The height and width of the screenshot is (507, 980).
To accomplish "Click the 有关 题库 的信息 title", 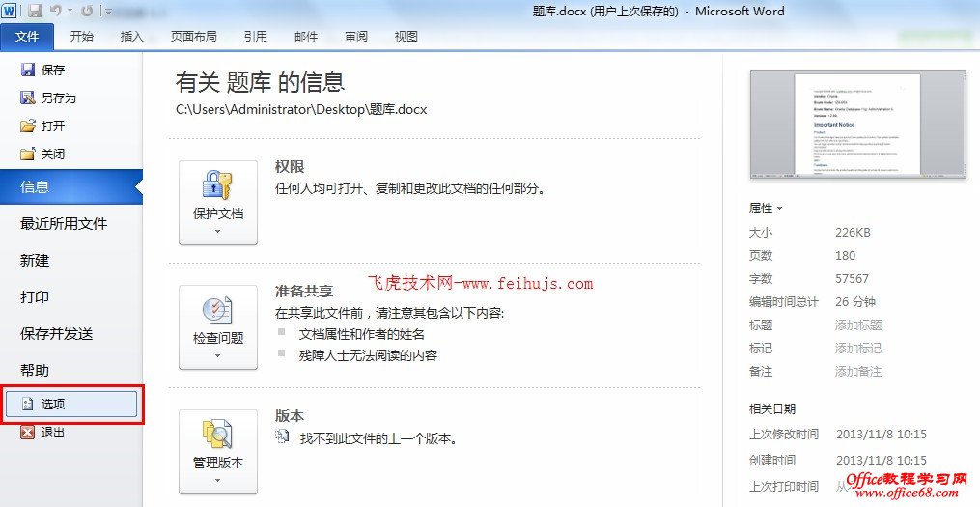I will point(260,82).
